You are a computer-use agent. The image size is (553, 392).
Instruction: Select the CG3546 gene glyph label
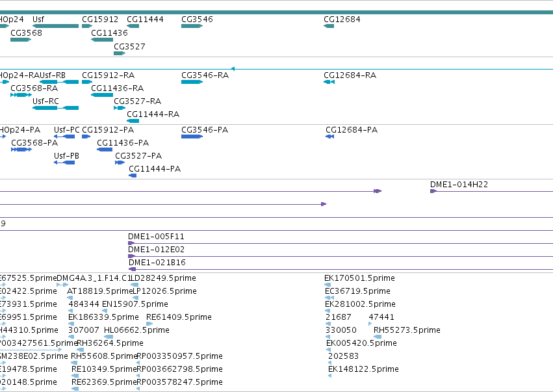click(x=197, y=20)
